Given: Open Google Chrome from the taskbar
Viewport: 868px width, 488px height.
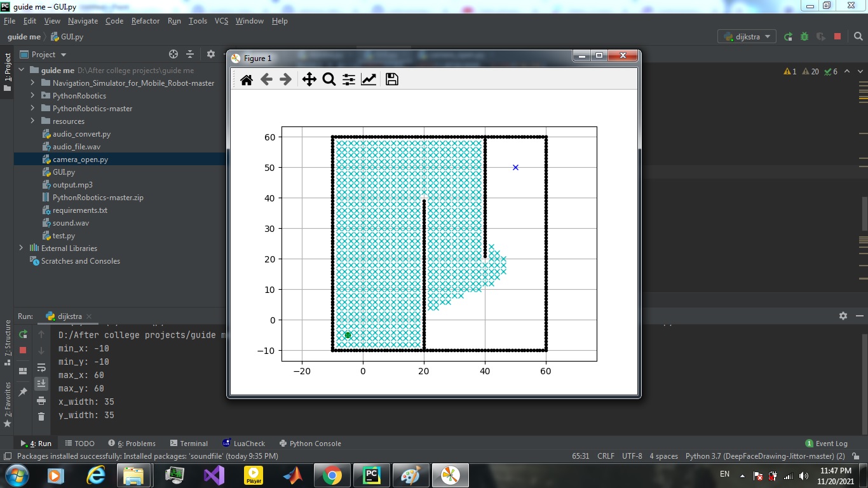Looking at the screenshot, I should (x=332, y=475).
